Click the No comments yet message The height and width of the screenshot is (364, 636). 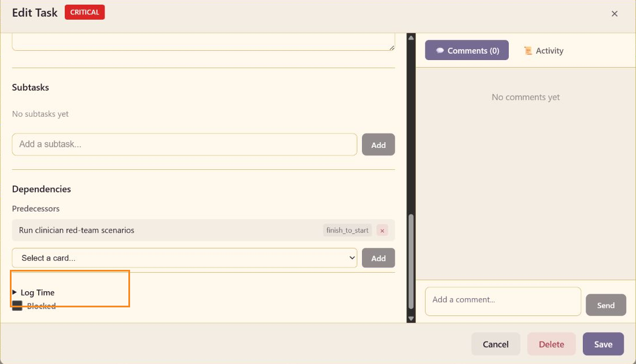[526, 97]
